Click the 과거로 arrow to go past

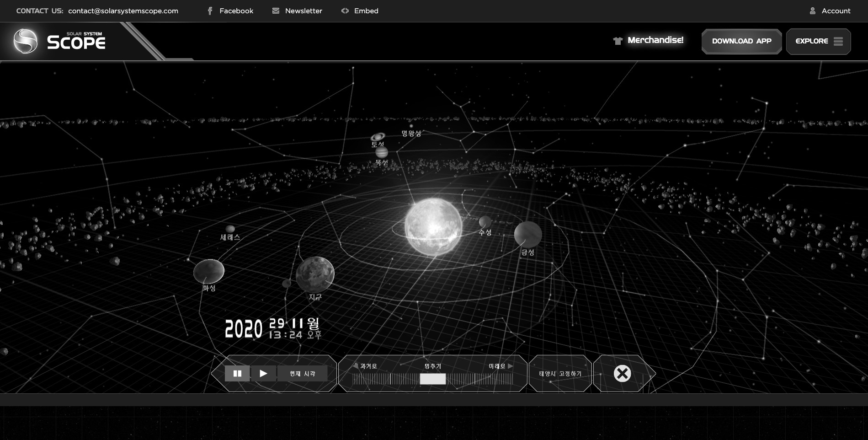click(356, 366)
